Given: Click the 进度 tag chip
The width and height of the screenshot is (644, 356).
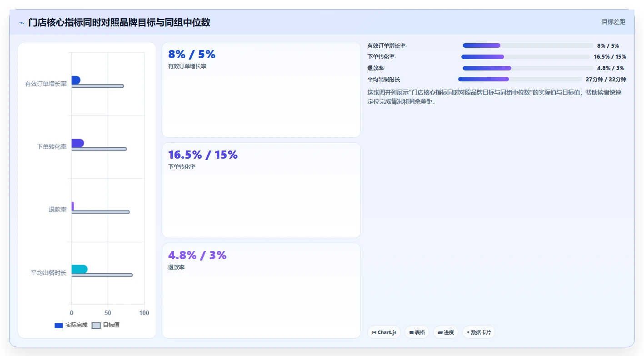Looking at the screenshot, I should pos(446,332).
